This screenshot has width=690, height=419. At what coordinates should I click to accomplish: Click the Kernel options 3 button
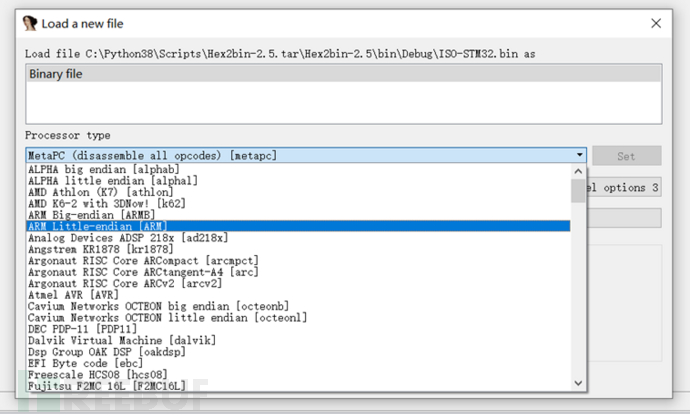[624, 188]
